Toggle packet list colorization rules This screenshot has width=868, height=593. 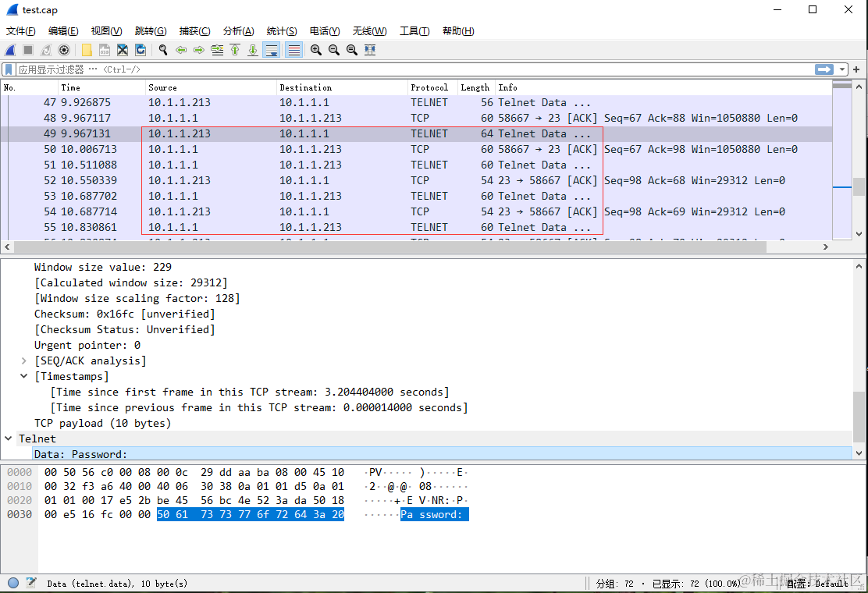pos(294,51)
